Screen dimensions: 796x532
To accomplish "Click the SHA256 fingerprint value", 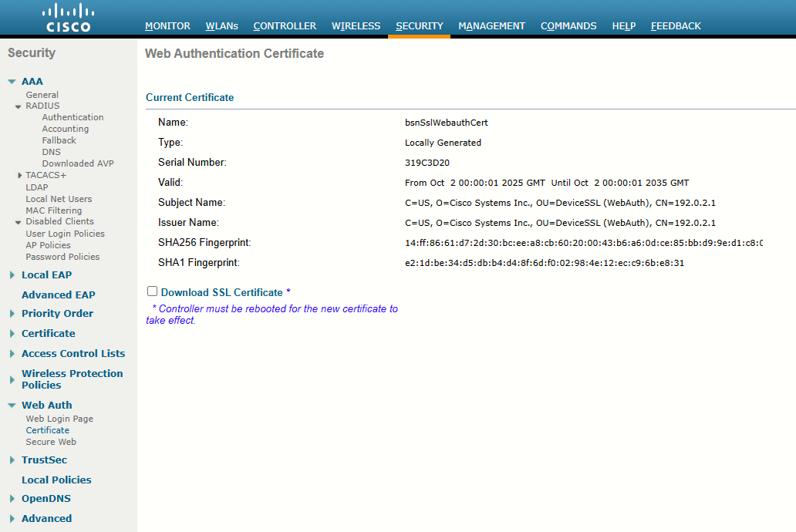I will [x=584, y=243].
